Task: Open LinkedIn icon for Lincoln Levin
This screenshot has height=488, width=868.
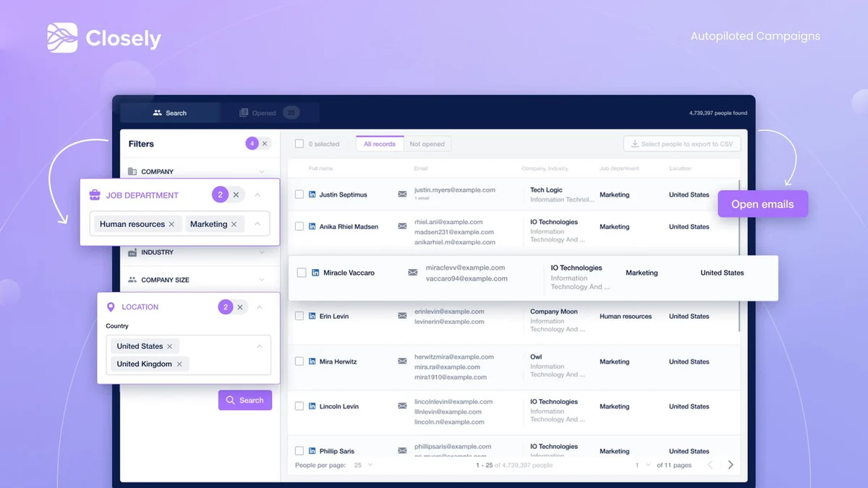Action: point(312,406)
